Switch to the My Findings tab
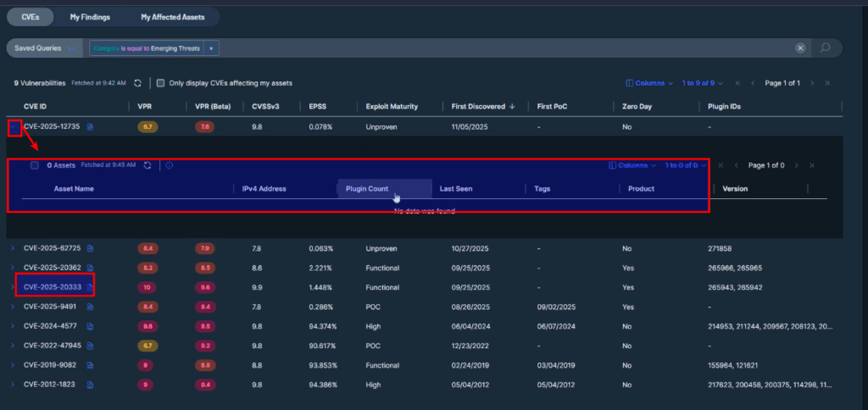This screenshot has height=410, width=868. pos(90,17)
